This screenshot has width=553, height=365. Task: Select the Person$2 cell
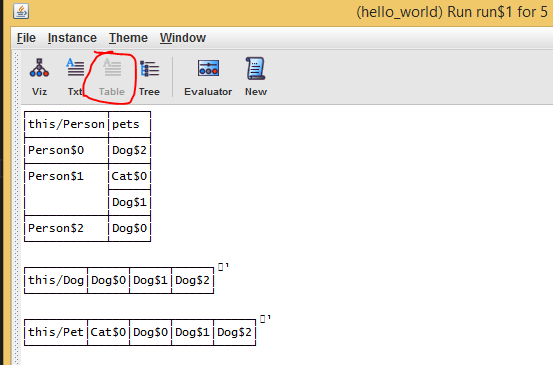tap(66, 228)
